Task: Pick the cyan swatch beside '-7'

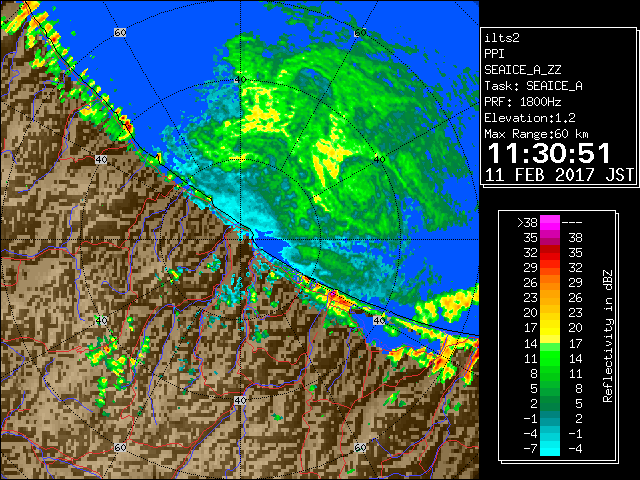Action: click(550, 449)
